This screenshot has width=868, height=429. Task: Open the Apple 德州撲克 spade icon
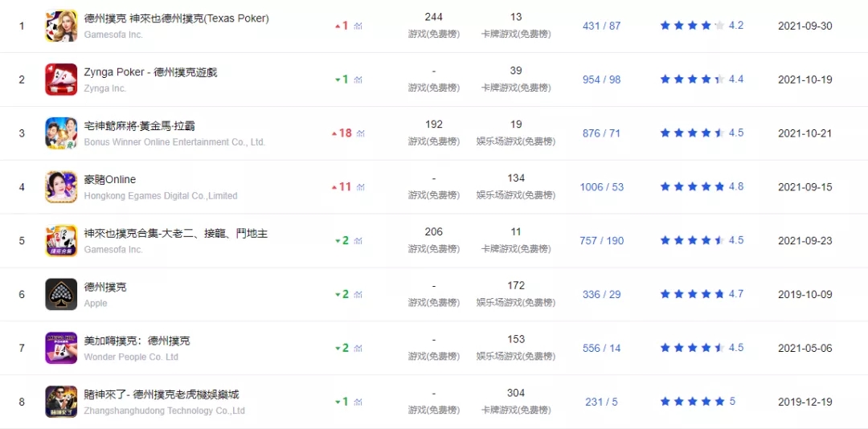pos(61,294)
